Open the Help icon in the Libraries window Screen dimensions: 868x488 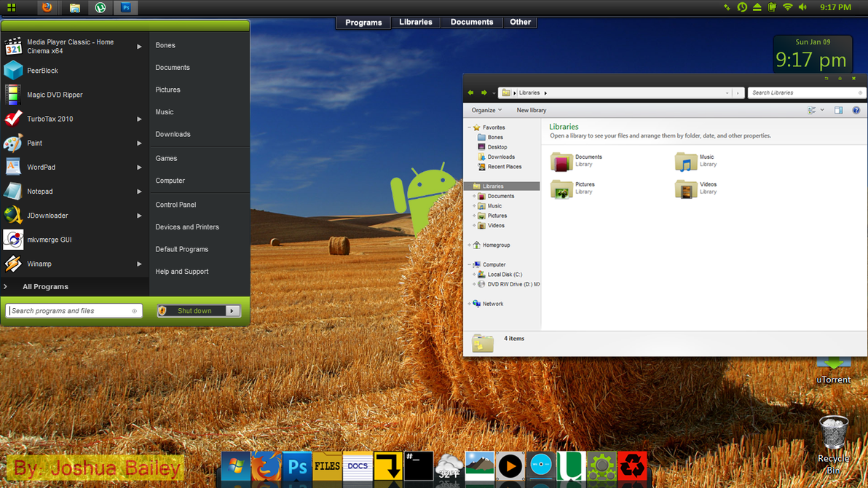pos(856,110)
